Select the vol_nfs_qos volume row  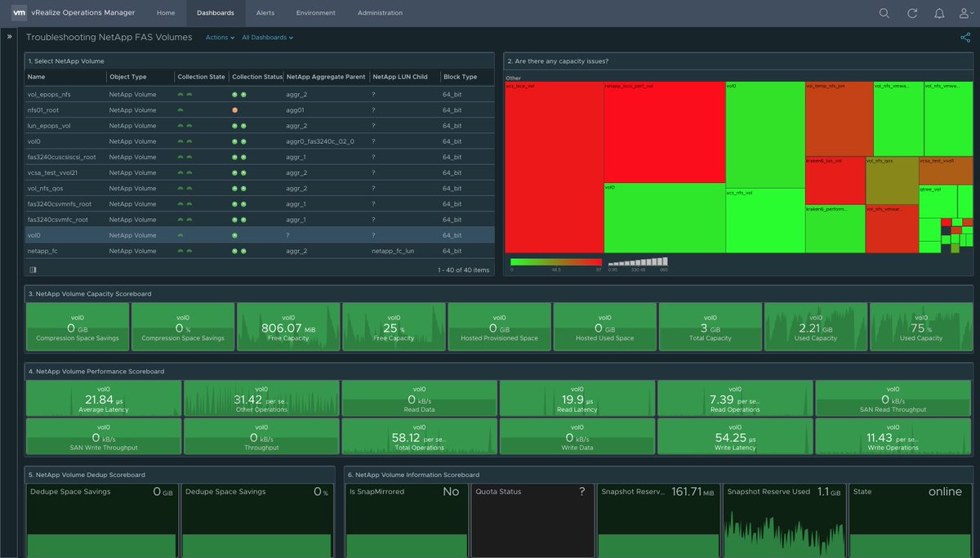(259, 188)
